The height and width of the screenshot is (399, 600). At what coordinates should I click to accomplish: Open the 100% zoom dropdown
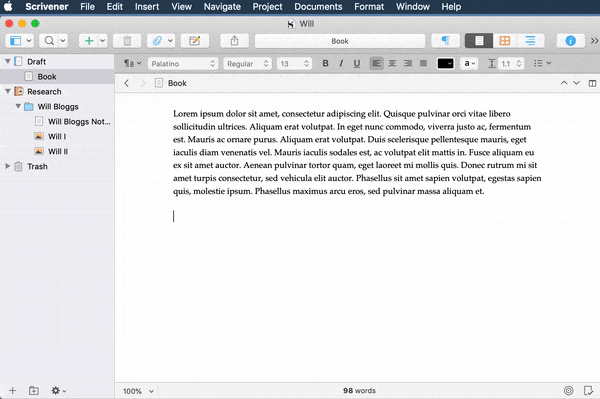click(x=138, y=391)
